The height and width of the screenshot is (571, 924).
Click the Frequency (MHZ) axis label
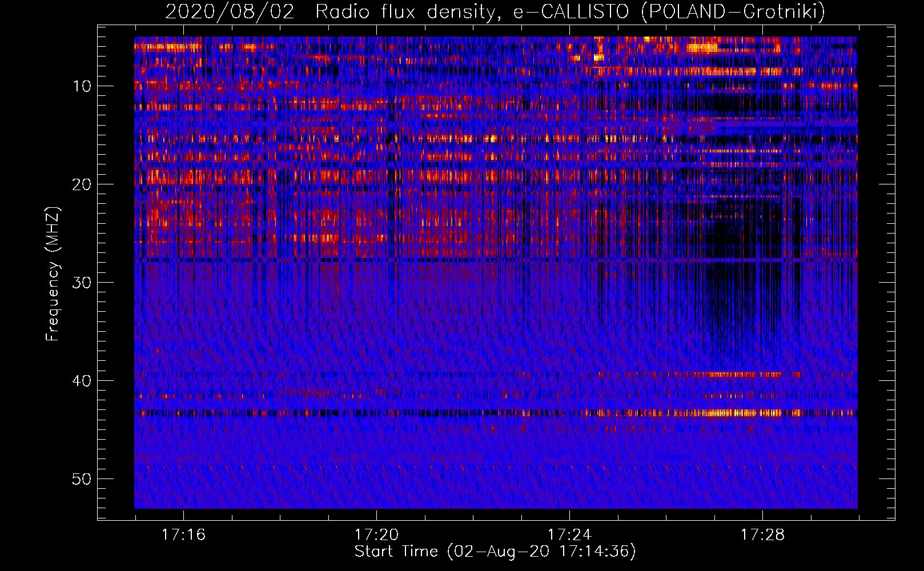click(x=53, y=274)
